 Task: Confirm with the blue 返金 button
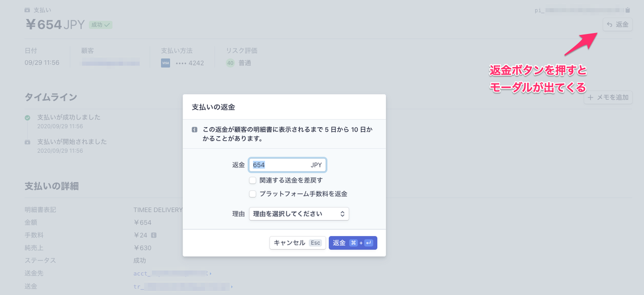click(353, 243)
